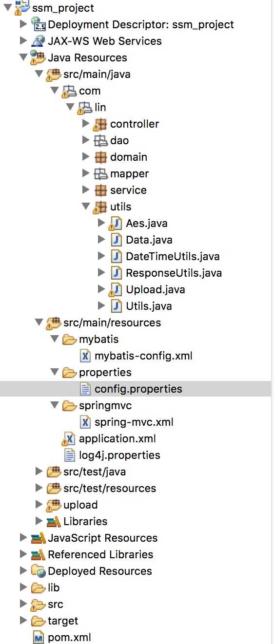Click the pom.xml Maven file icon

(x=38, y=637)
